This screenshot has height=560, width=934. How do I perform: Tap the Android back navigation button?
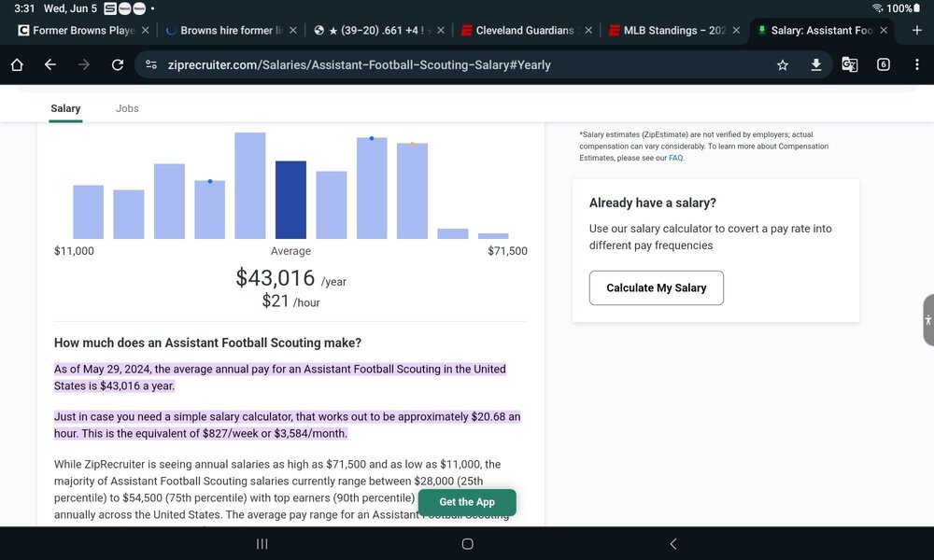[673, 544]
